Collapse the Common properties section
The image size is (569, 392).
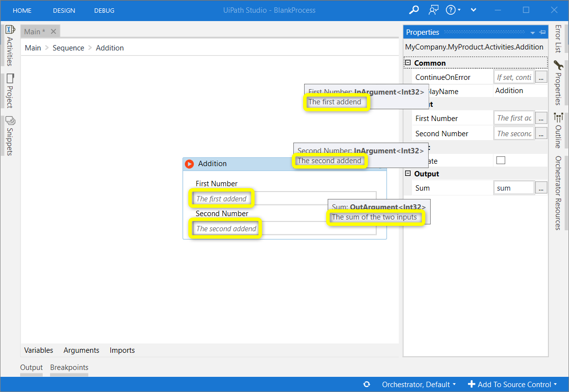408,63
